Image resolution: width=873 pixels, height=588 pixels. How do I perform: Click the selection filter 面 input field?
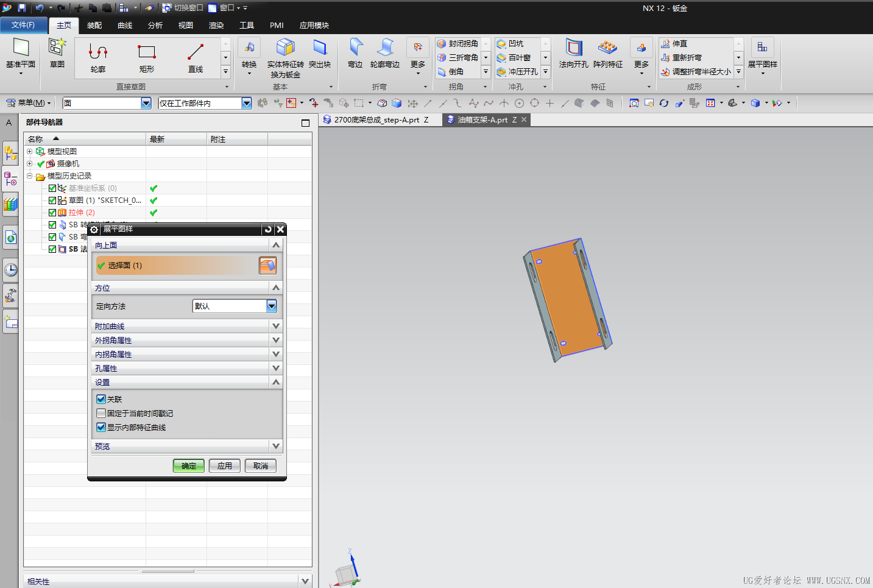tap(102, 103)
